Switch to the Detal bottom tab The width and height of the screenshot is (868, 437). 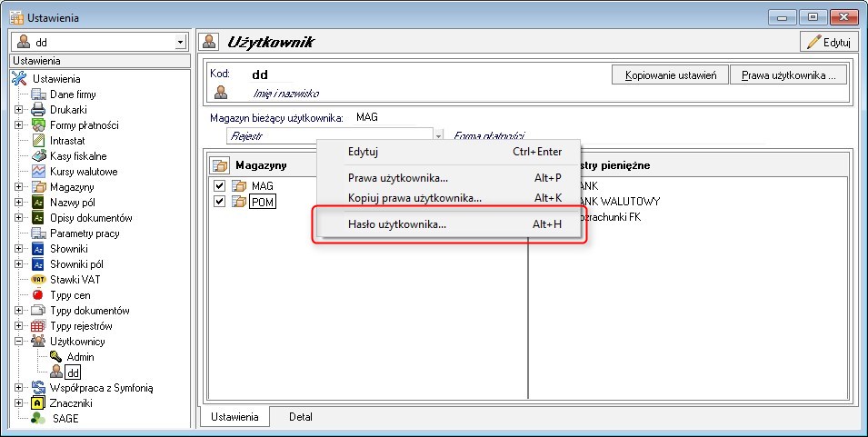[301, 416]
